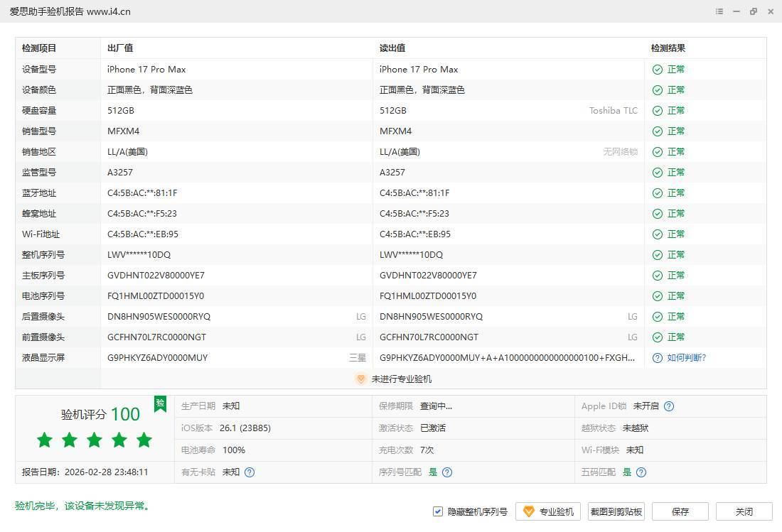Image resolution: width=782 pixels, height=532 pixels.
Task: Click the 检测项目 column header
Action: (x=39, y=48)
